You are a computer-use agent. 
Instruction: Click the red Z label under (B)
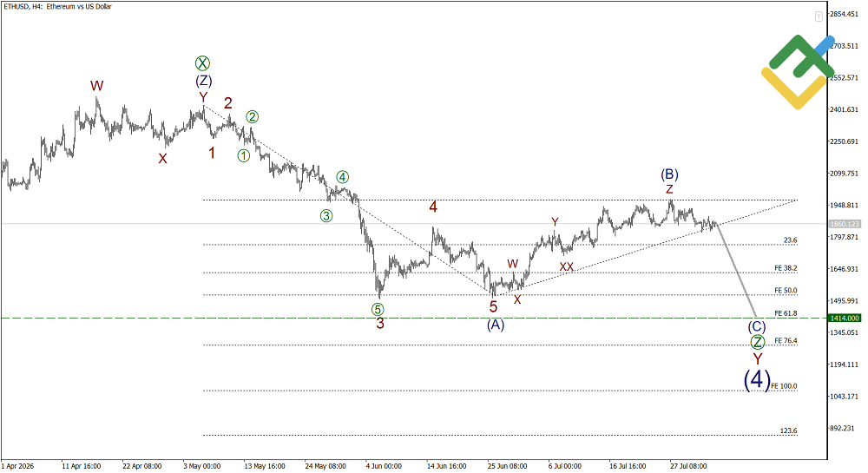point(669,190)
